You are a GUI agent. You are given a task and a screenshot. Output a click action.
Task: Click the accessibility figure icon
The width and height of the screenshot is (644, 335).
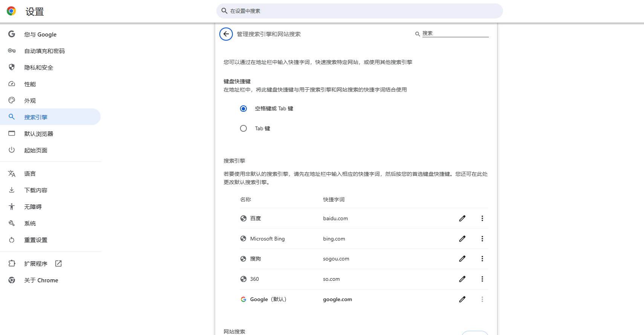(12, 207)
